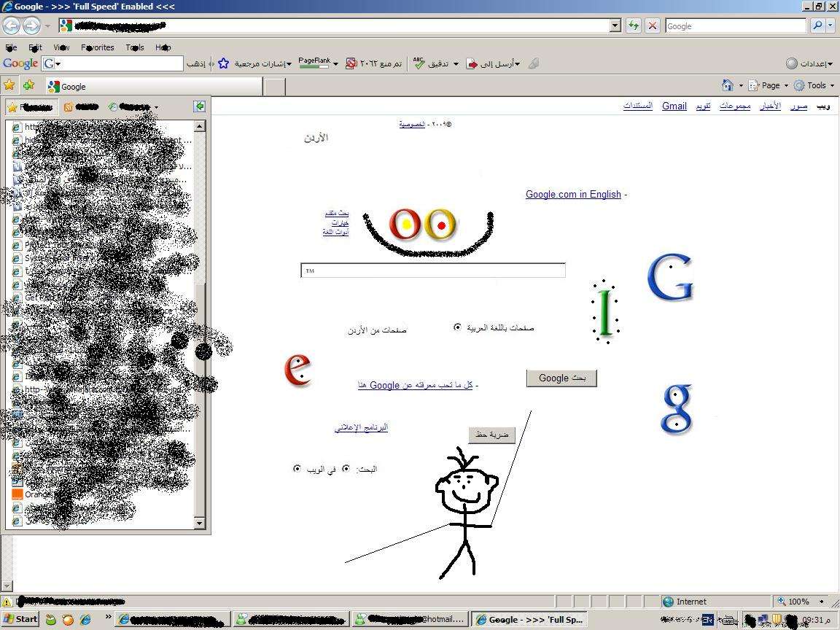The image size is (840, 630).
Task: Open a new tab with blank tab button
Action: (x=275, y=86)
